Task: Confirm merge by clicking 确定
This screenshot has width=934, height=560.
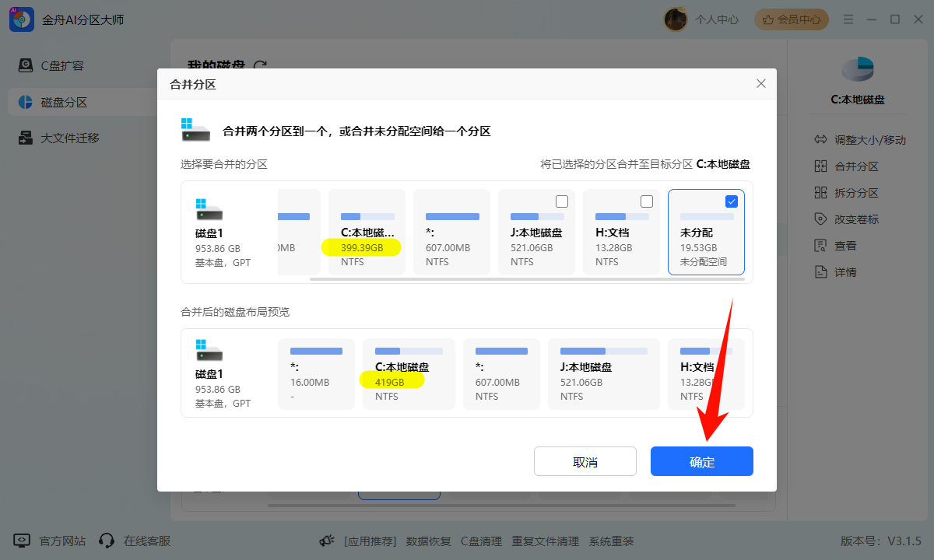Action: [701, 460]
